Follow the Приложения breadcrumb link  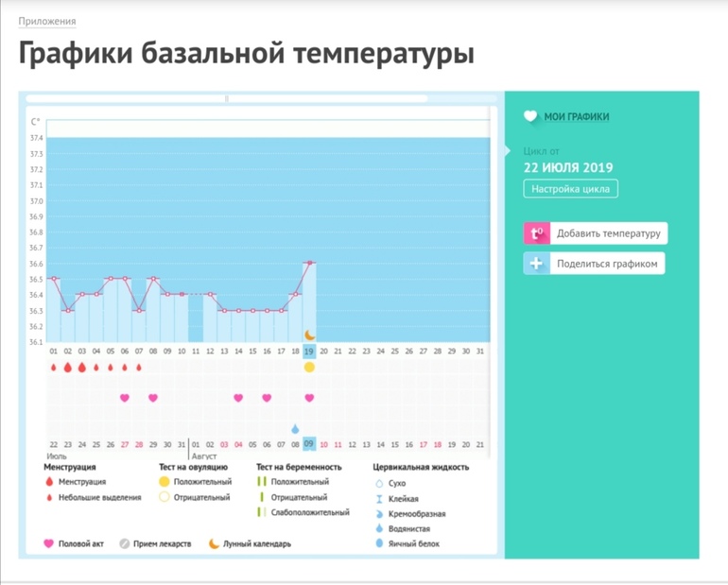coord(47,21)
